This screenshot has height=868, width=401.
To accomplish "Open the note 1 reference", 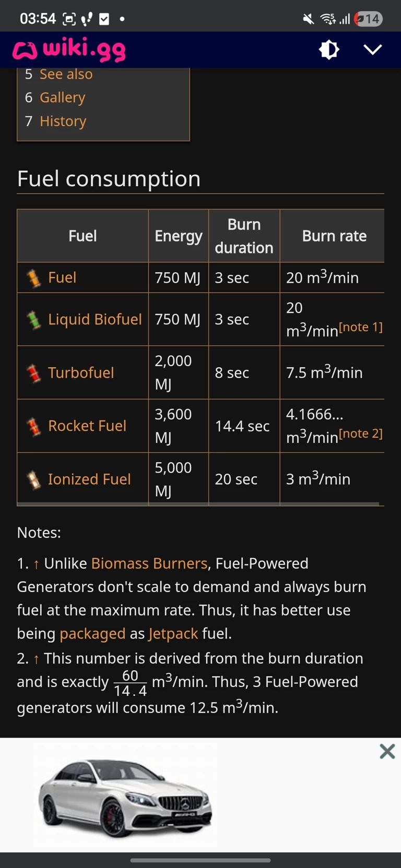I will tap(361, 327).
